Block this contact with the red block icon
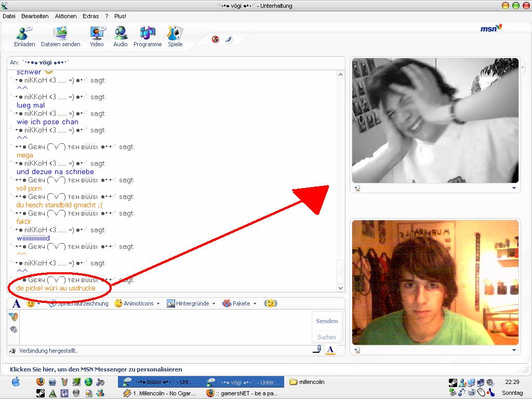Image resolution: width=532 pixels, height=399 pixels. pyautogui.click(x=215, y=39)
